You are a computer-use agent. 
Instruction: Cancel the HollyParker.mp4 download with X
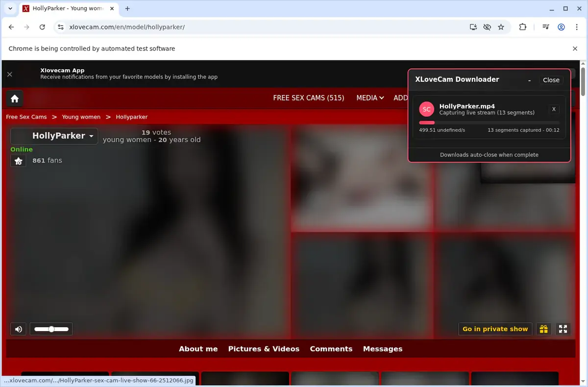pos(554,109)
